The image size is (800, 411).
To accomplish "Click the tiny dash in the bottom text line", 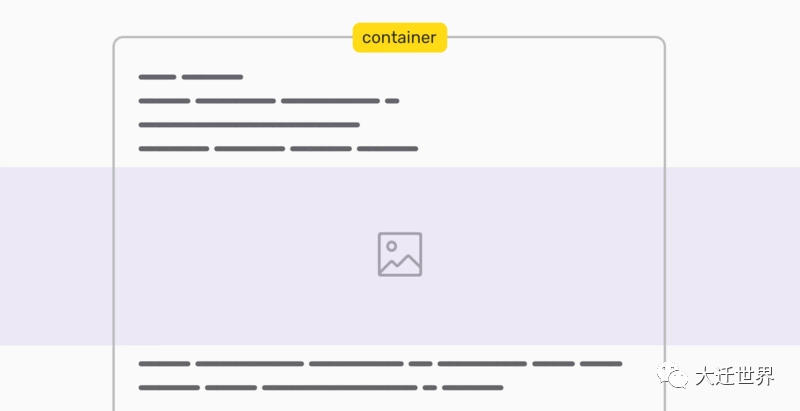I will click(x=430, y=387).
